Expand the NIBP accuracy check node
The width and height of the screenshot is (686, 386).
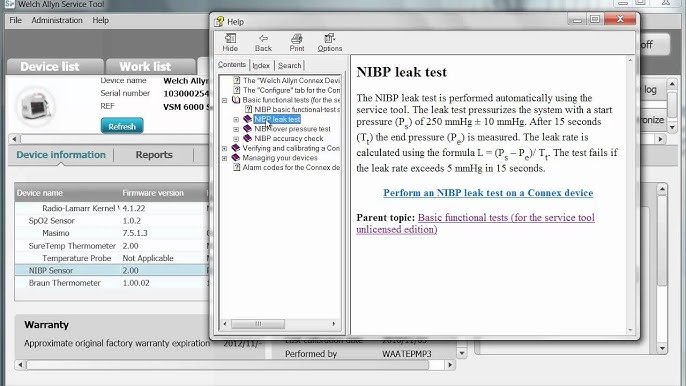point(236,138)
